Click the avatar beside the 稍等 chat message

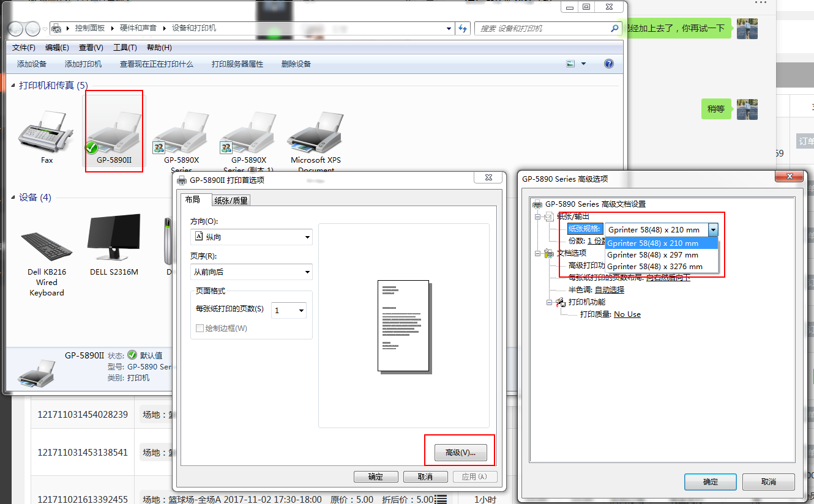point(747,109)
